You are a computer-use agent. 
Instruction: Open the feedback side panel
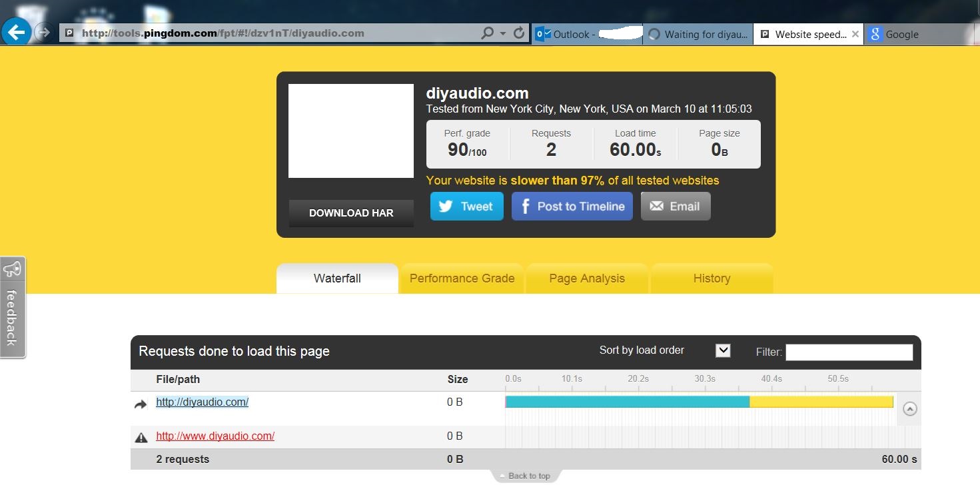(x=13, y=307)
